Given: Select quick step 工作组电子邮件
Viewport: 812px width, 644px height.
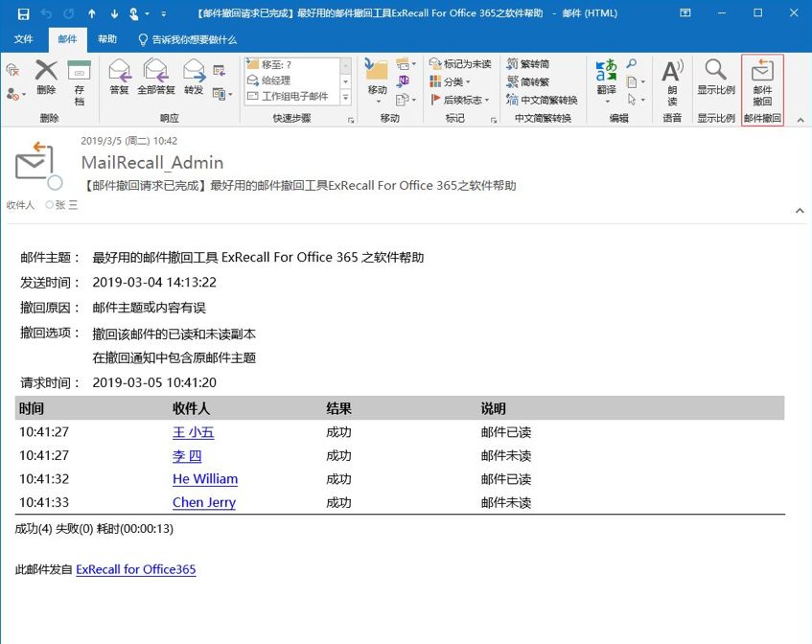Looking at the screenshot, I should click(292, 96).
